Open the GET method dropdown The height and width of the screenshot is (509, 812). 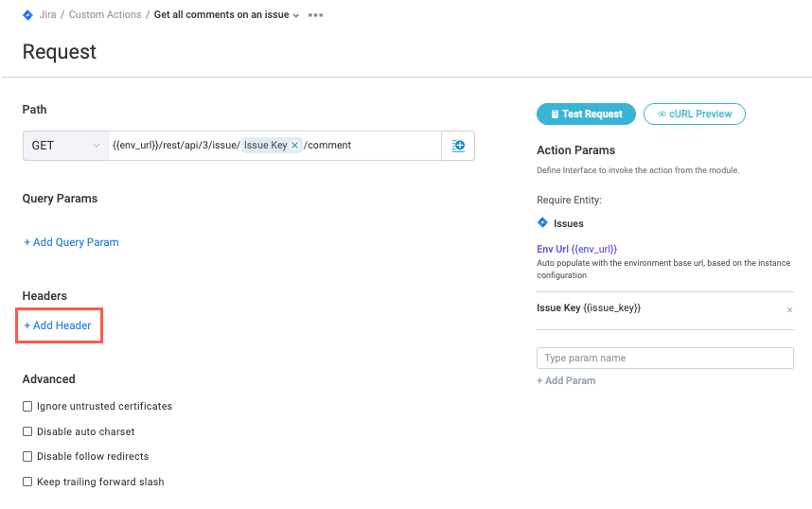pyautogui.click(x=65, y=146)
